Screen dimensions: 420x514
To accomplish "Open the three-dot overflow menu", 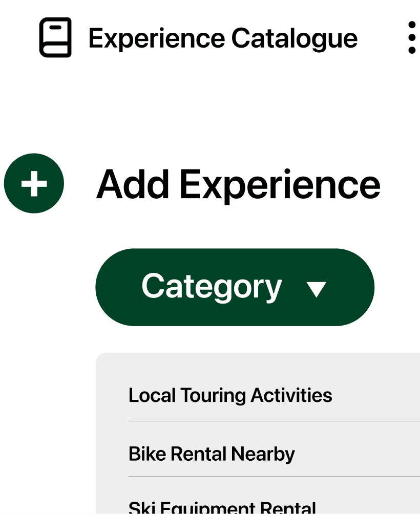I will 412,37.
